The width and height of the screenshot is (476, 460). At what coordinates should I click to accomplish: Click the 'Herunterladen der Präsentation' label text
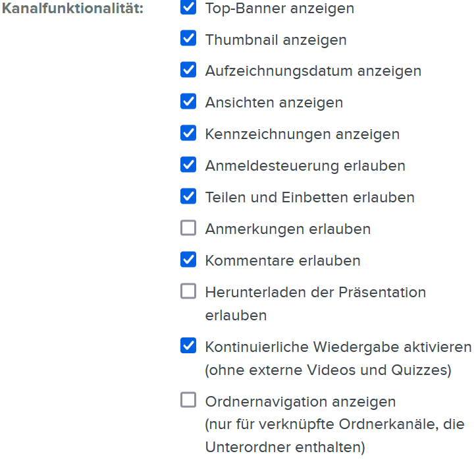pos(315,292)
